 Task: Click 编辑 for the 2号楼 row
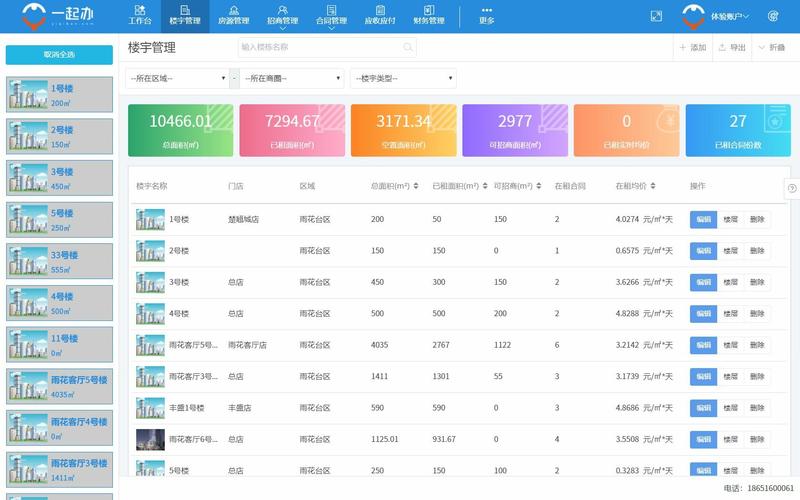click(703, 251)
